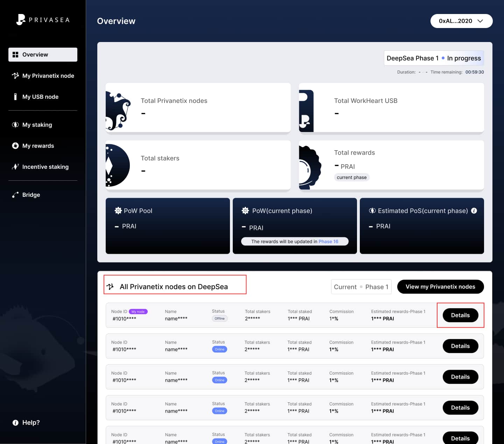The height and width of the screenshot is (444, 504).
Task: Click Details button in third node row
Action: pos(460,377)
